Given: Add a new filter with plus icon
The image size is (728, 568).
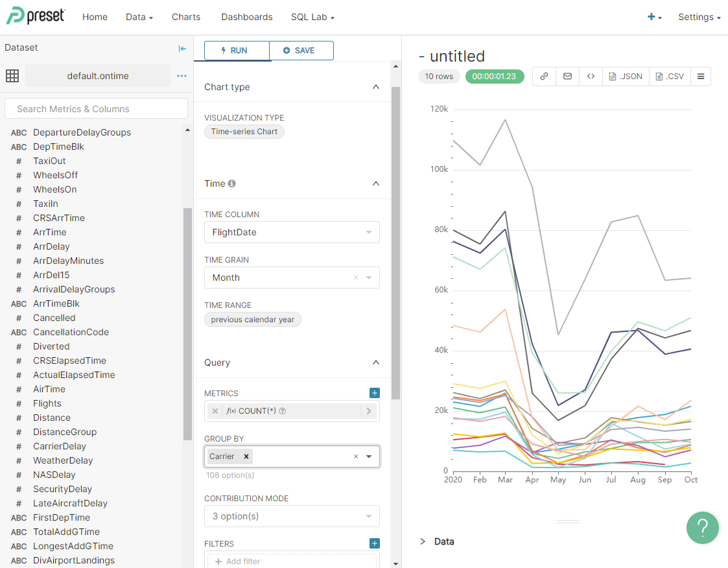Looking at the screenshot, I should coord(375,543).
